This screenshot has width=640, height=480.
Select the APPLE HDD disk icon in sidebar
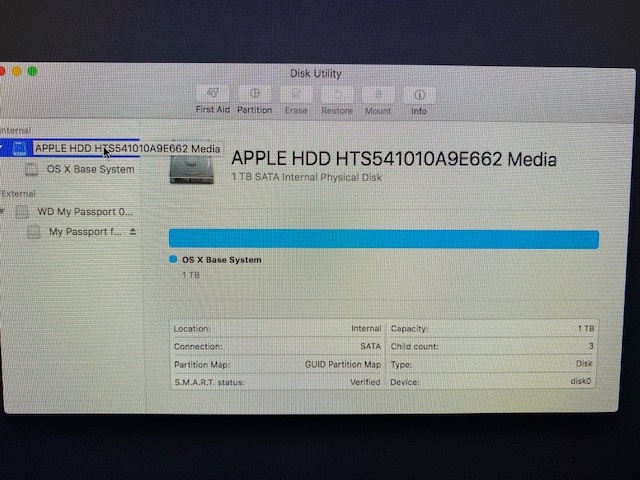click(19, 148)
